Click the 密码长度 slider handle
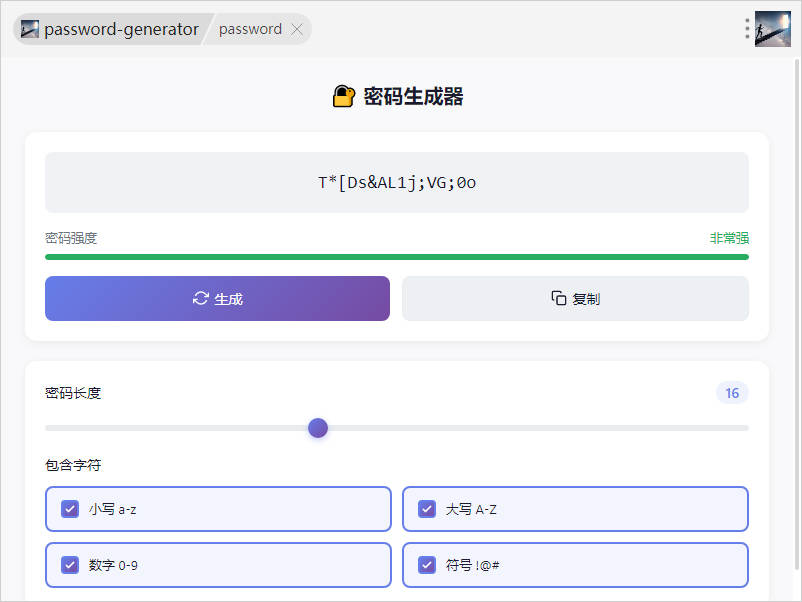The height and width of the screenshot is (602, 802). click(x=318, y=428)
